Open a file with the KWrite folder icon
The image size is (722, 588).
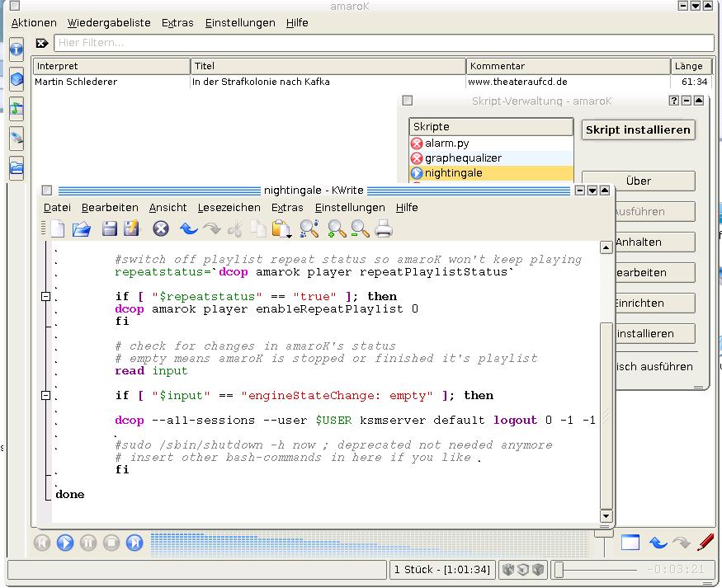pos(82,228)
